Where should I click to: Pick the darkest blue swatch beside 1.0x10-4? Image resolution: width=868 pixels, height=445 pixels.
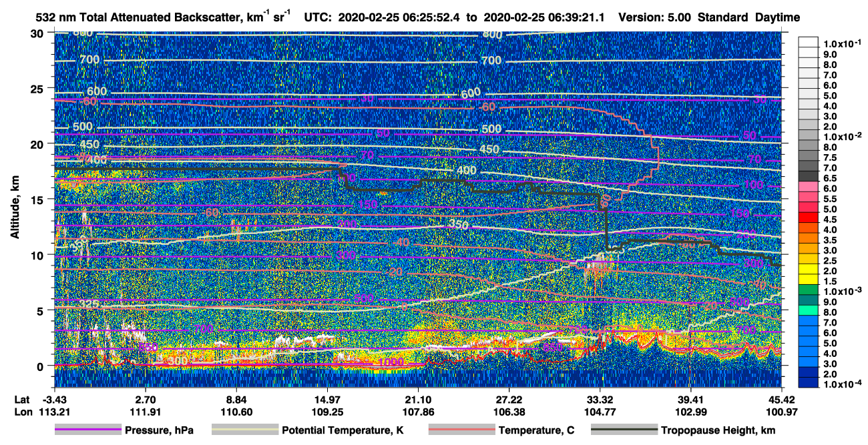coord(808,383)
